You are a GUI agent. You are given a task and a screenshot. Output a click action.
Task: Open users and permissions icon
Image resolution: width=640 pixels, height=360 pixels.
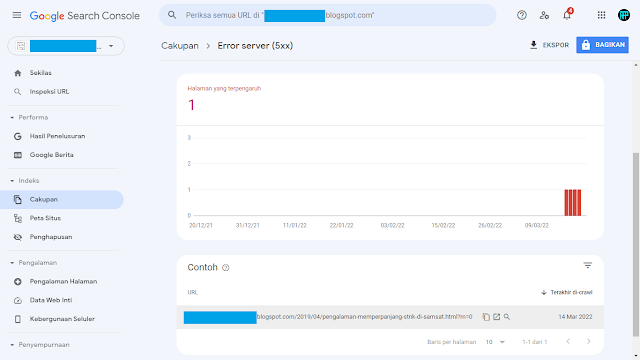pos(544,15)
